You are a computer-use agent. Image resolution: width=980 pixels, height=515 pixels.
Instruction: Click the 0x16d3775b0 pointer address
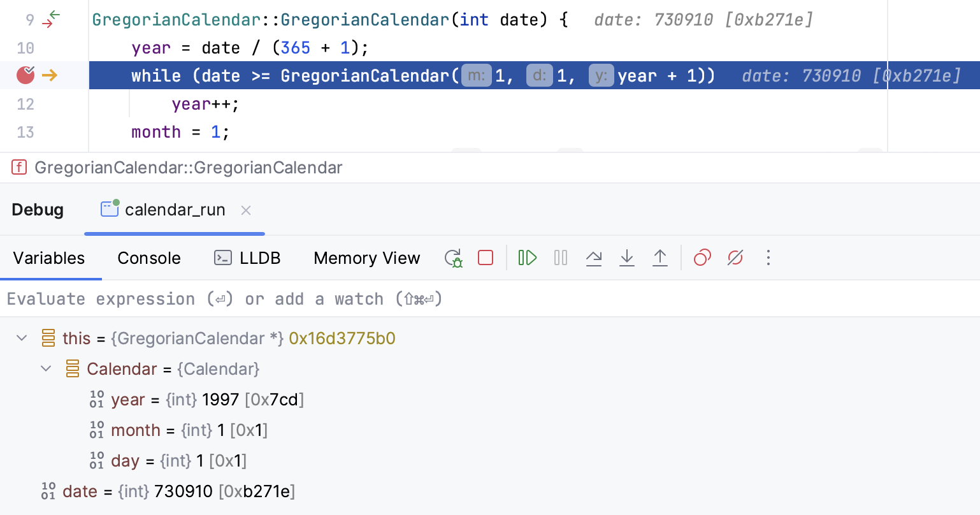342,338
